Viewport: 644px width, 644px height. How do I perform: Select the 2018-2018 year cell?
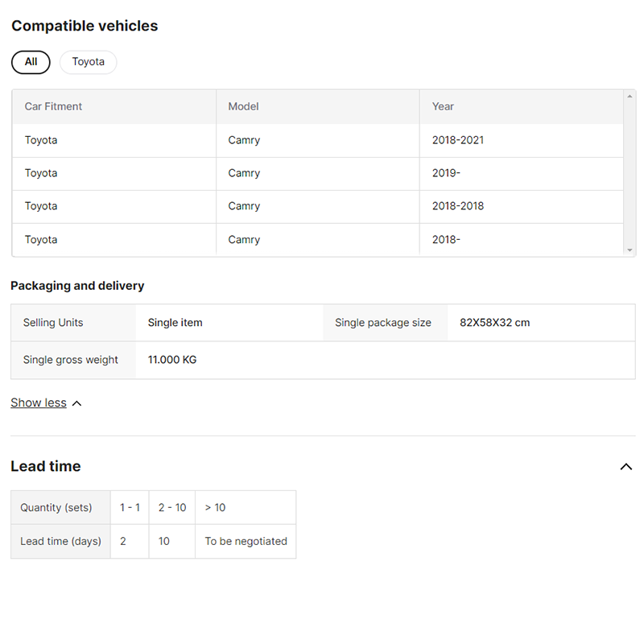click(x=457, y=206)
